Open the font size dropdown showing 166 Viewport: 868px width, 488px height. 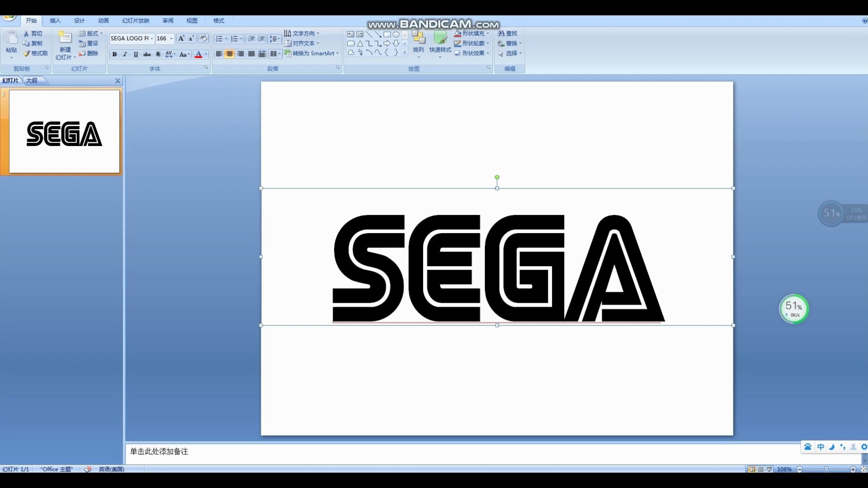171,38
